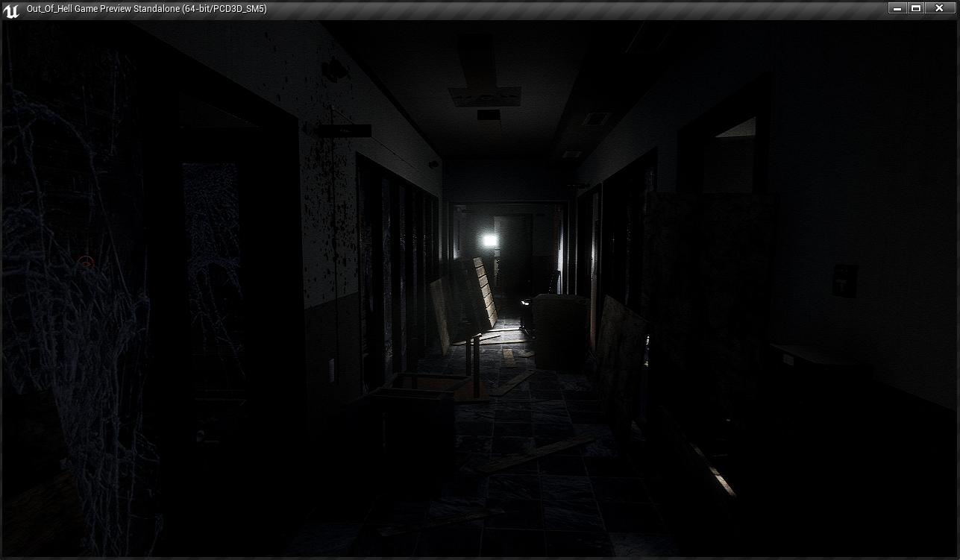The width and height of the screenshot is (960, 560).
Task: Click the small dark sign below ceiling light
Action: [x=489, y=115]
